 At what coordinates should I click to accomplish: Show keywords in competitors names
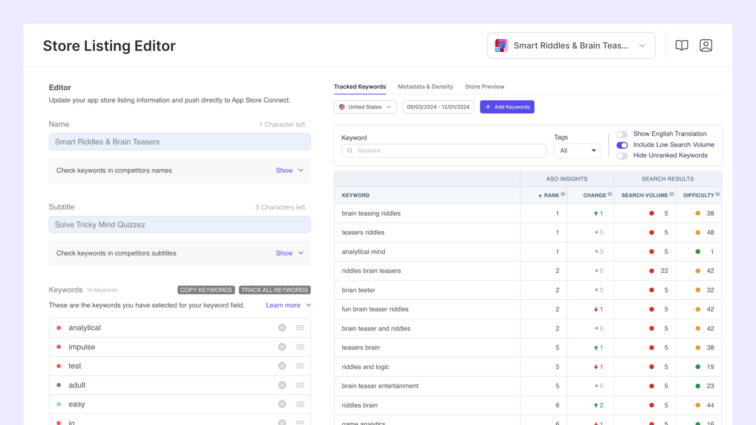pyautogui.click(x=289, y=170)
